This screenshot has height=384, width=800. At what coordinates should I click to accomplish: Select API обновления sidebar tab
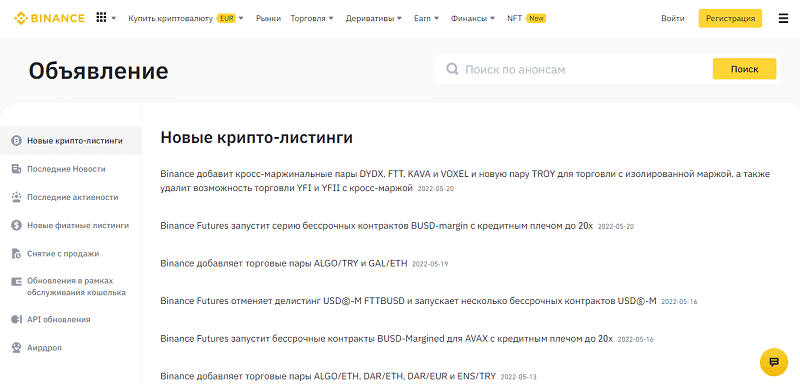coord(71,319)
